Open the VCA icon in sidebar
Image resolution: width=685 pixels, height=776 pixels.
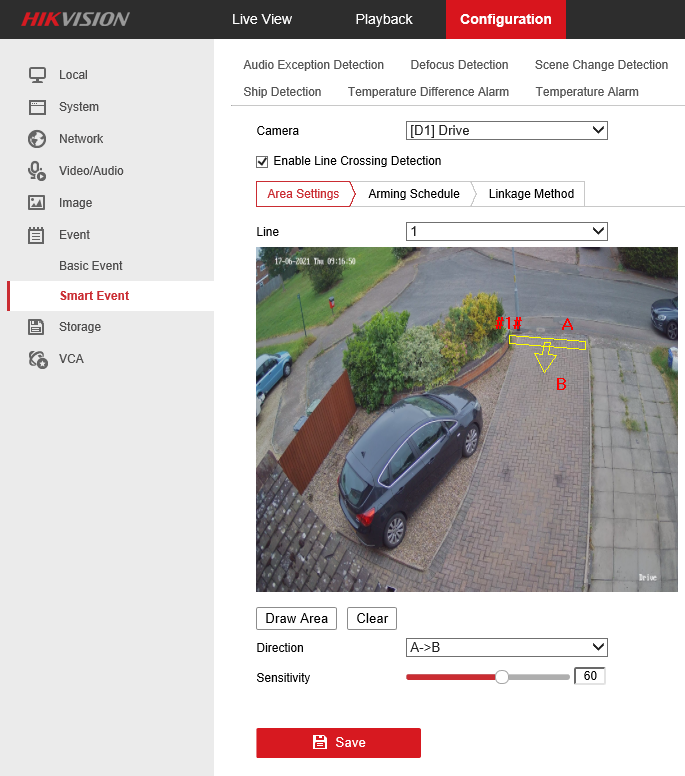(37, 359)
